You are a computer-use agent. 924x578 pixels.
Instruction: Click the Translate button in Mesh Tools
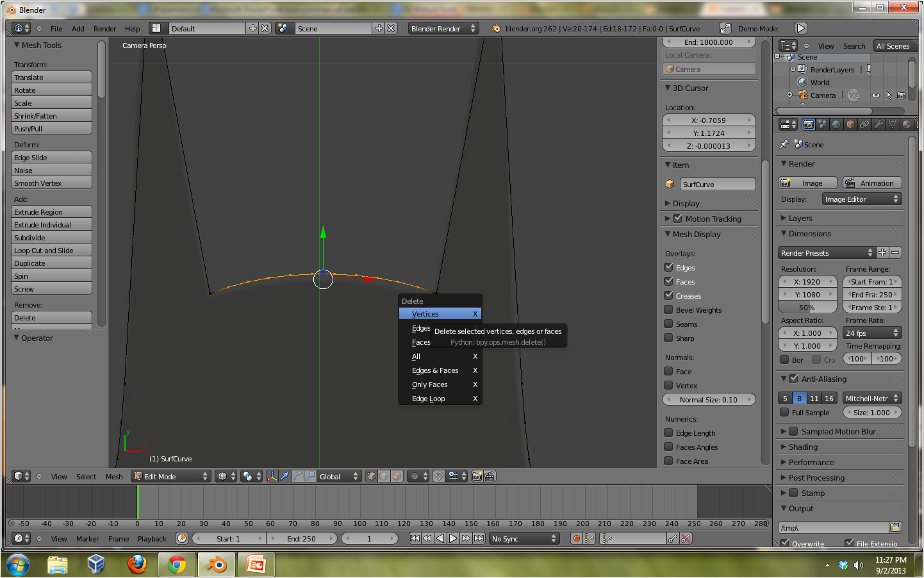click(x=51, y=77)
